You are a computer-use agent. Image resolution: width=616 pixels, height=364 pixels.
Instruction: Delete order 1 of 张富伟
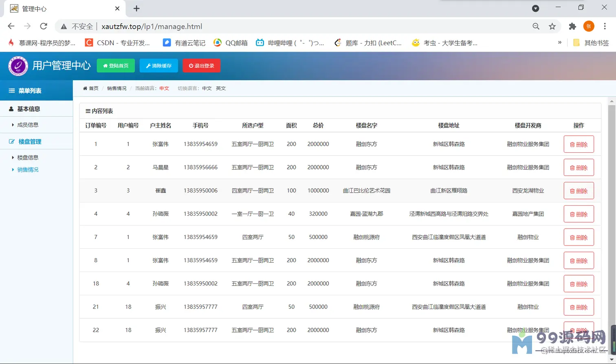(579, 144)
